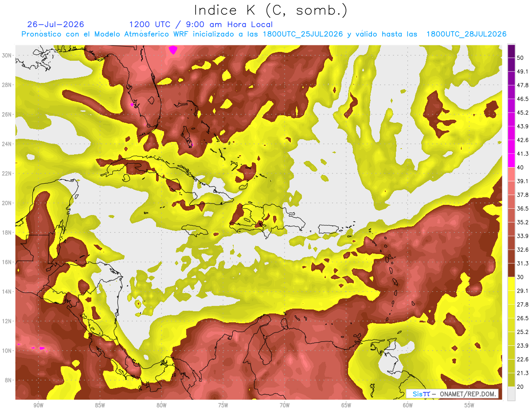Click the '42.6' value on the color scale
This screenshot has width=532, height=411.
pos(522,140)
